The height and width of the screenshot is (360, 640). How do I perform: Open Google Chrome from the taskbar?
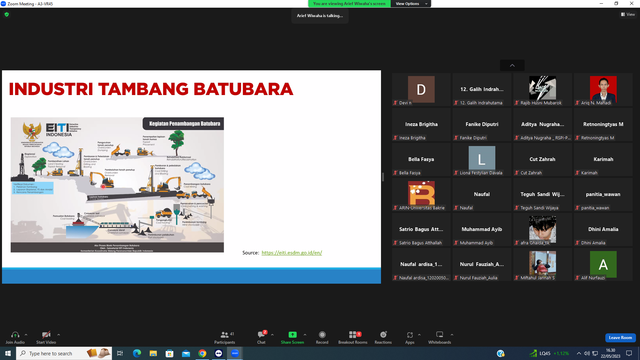[202, 353]
